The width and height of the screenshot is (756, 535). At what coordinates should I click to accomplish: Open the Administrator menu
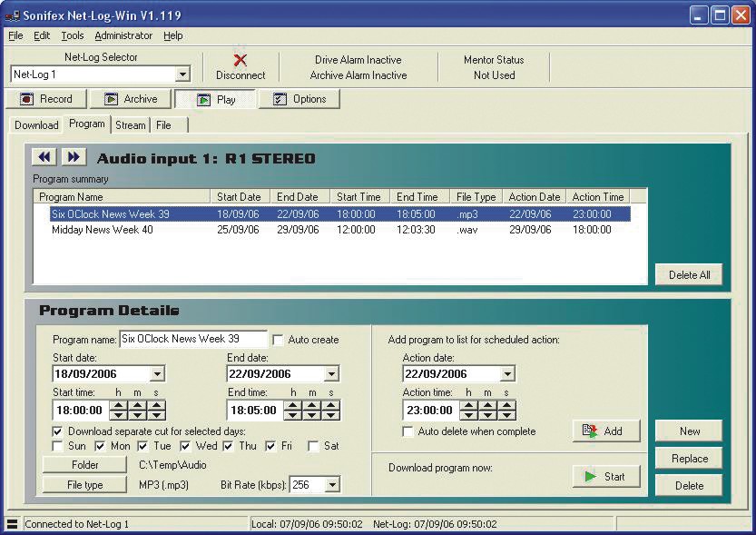[x=123, y=35]
